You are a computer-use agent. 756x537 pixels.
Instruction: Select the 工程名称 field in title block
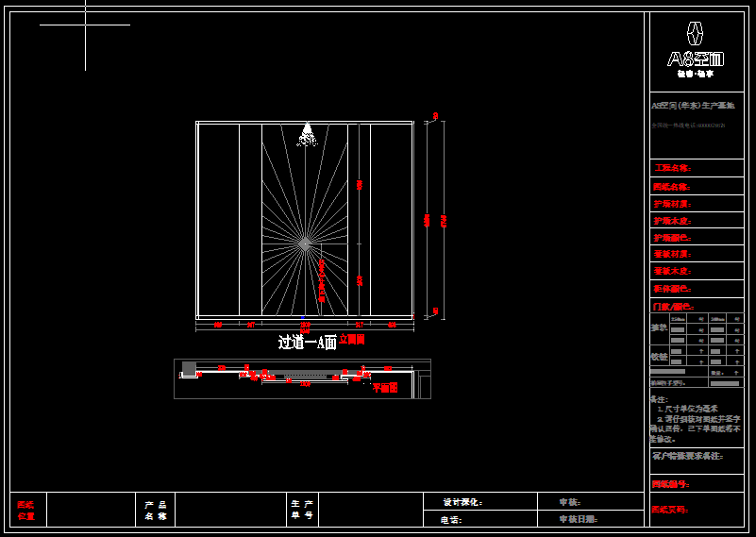tap(673, 168)
